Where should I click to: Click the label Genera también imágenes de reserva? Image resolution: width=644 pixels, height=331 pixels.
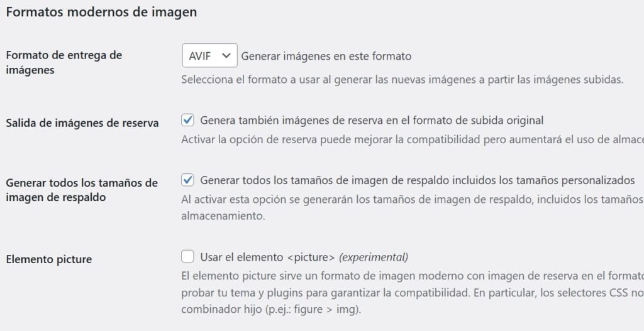coord(372,121)
